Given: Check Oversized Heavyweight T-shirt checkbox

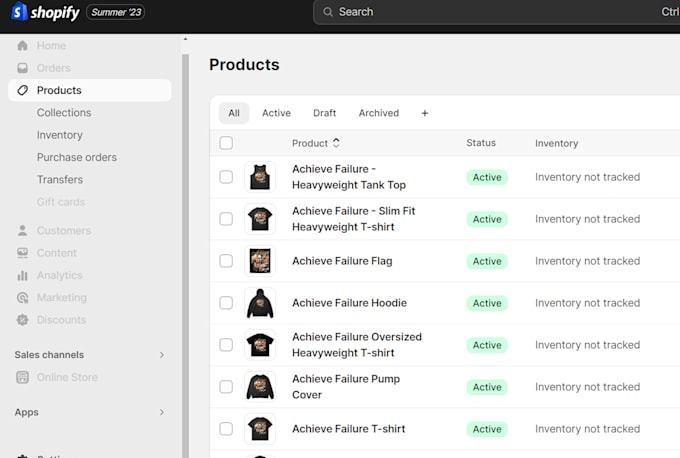Looking at the screenshot, I should pyautogui.click(x=226, y=345).
